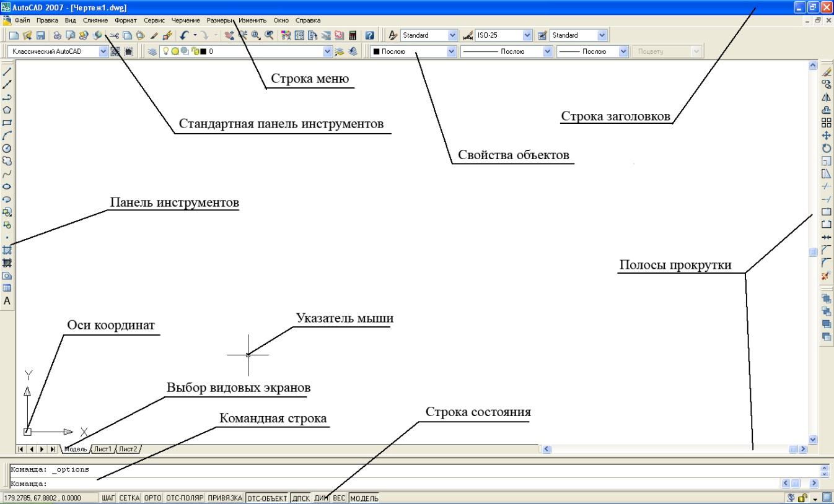Screen dimensions: 834x504
Task: Click the Undo arrow icon
Action: [184, 35]
